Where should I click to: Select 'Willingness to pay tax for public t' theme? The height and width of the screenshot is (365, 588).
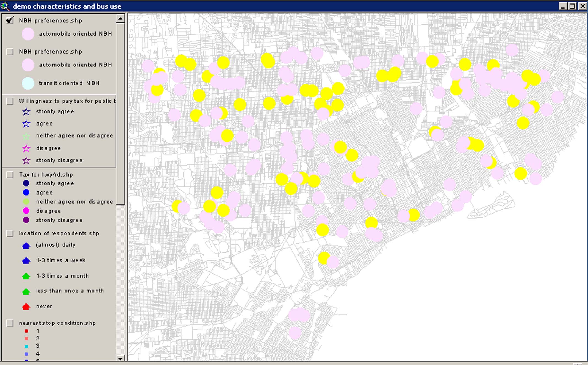point(67,101)
